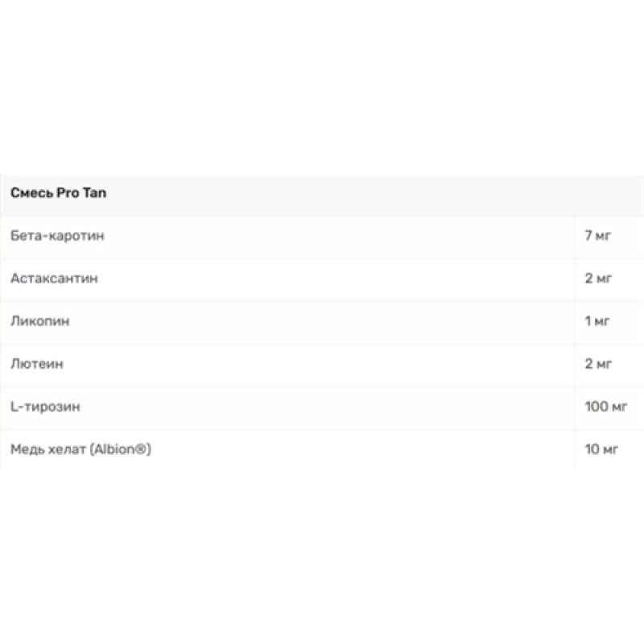Screen dimensions: 644x644
Task: Click the Астаксантин ingredient label
Action: tap(55, 279)
